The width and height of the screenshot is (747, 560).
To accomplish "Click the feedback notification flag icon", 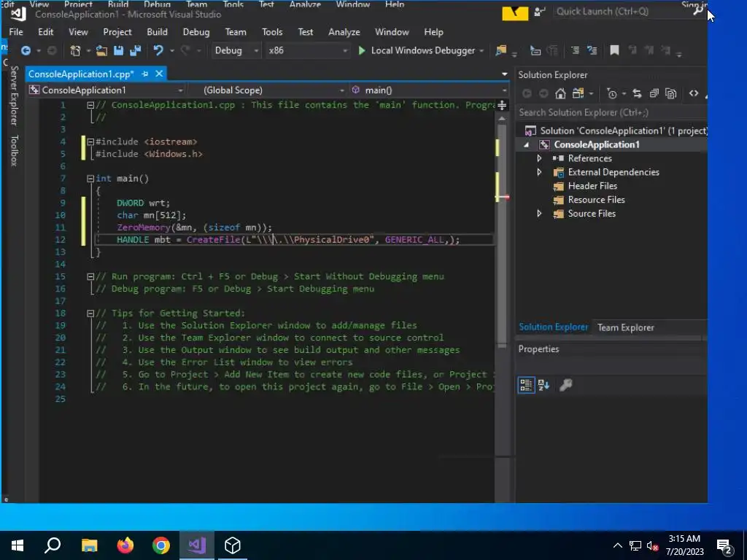I will coord(515,12).
